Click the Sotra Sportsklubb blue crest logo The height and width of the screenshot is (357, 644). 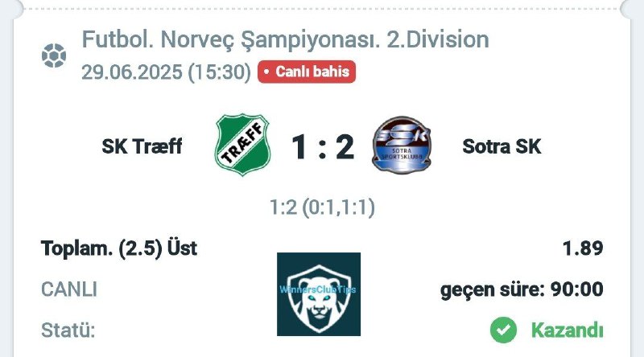tap(402, 145)
